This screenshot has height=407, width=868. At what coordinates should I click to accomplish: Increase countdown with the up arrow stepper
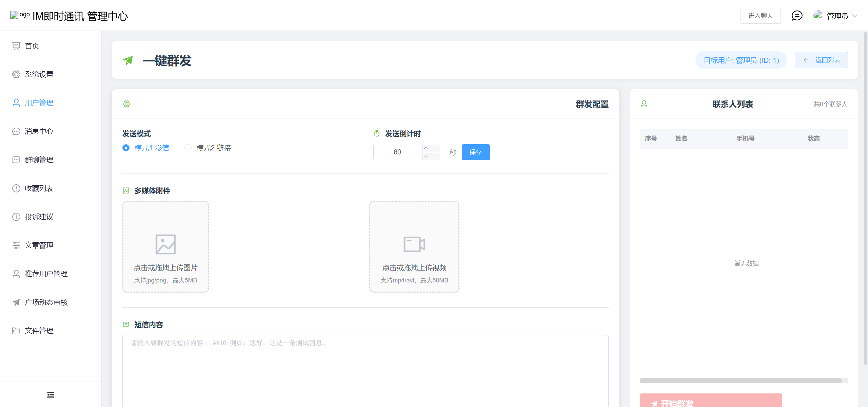pos(426,148)
